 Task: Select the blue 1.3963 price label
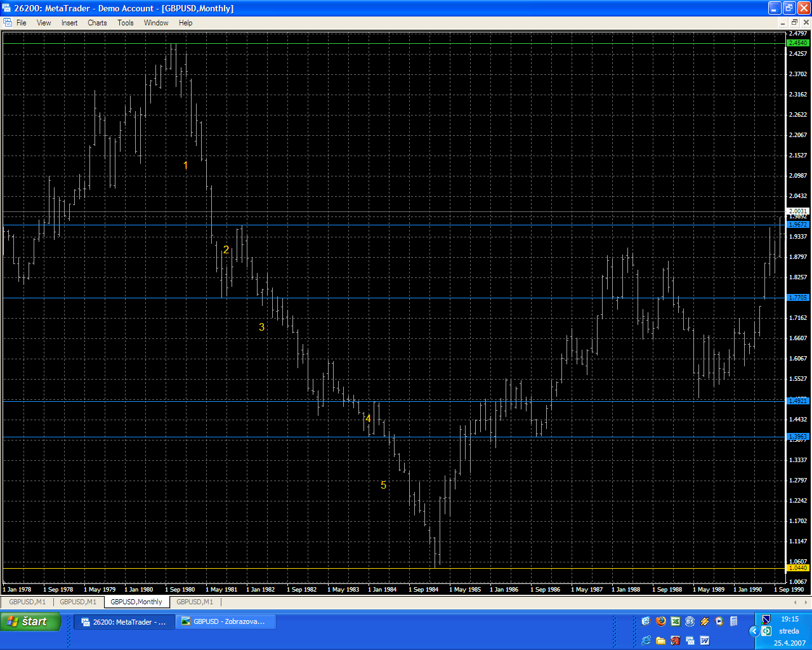point(797,436)
